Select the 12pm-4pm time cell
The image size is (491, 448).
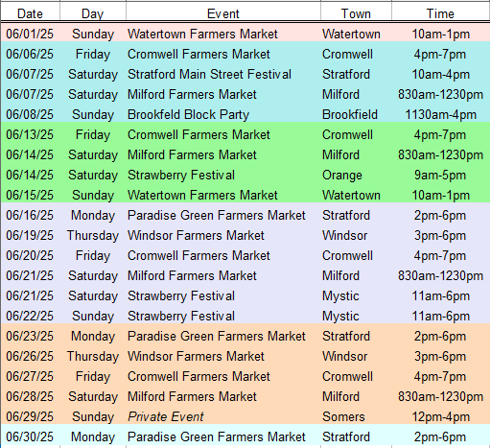point(440,416)
